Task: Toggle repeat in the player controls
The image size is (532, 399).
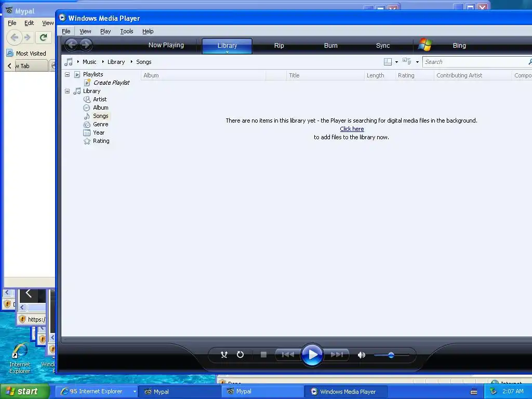Action: 240,354
